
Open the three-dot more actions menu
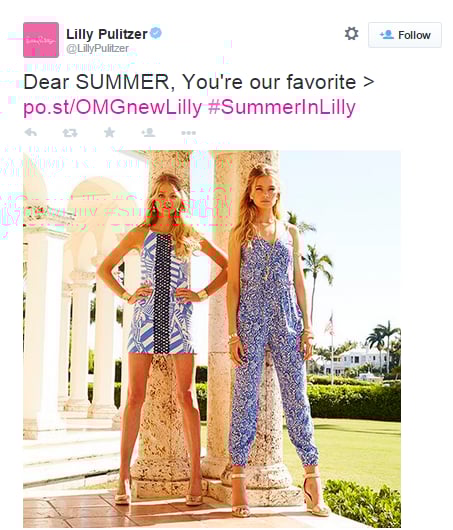tap(188, 133)
